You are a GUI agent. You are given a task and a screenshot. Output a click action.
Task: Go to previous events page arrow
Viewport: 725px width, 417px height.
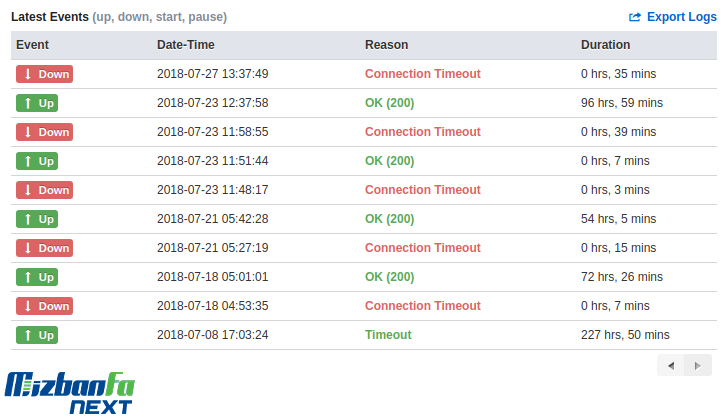pos(670,366)
